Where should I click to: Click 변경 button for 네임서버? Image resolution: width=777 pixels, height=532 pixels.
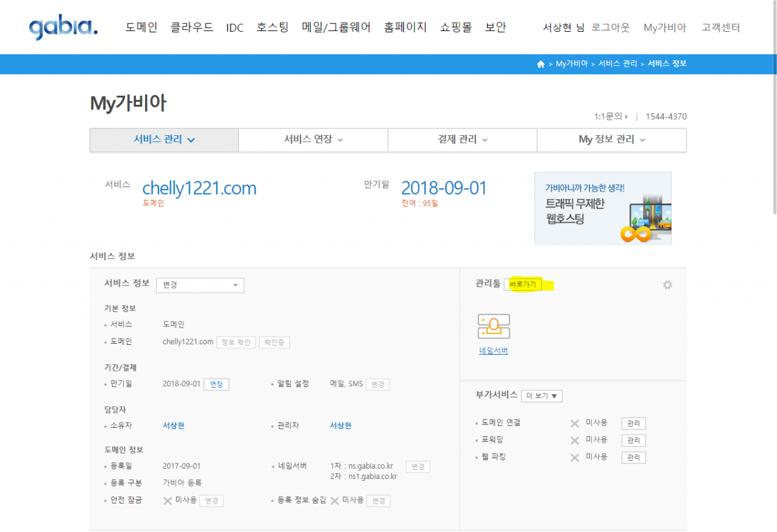(418, 467)
